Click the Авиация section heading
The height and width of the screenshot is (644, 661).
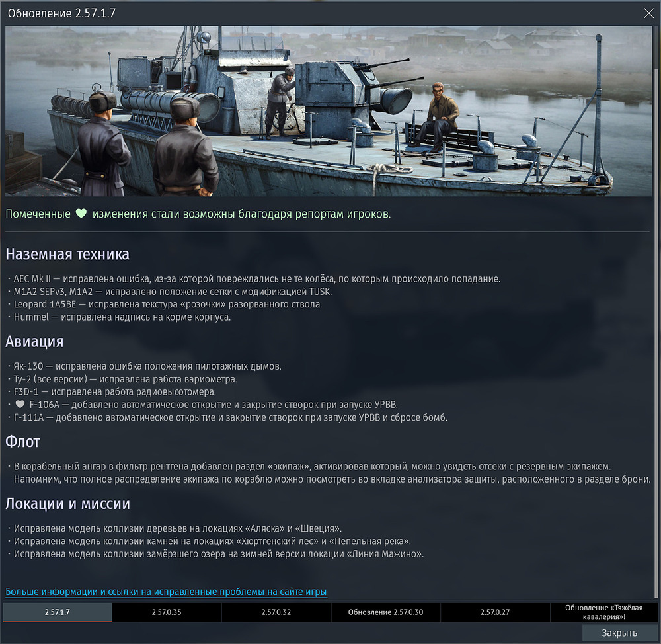pos(34,341)
